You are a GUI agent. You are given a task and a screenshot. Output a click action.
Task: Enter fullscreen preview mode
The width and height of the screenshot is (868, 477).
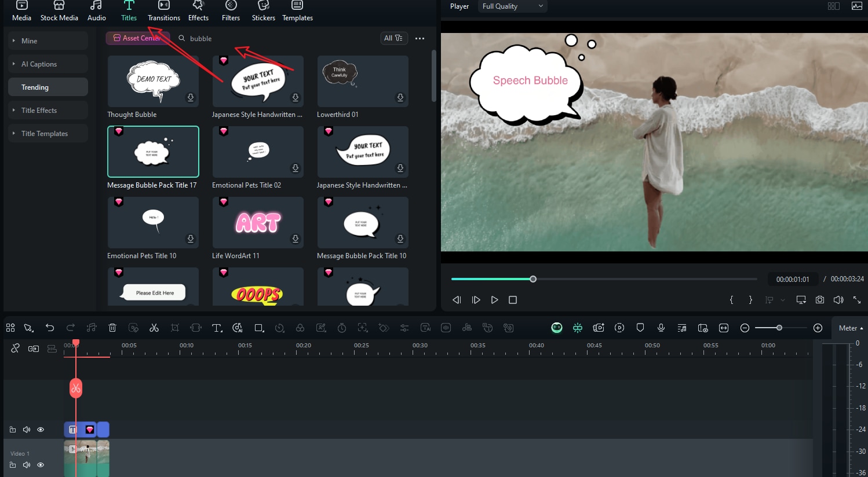click(x=857, y=300)
